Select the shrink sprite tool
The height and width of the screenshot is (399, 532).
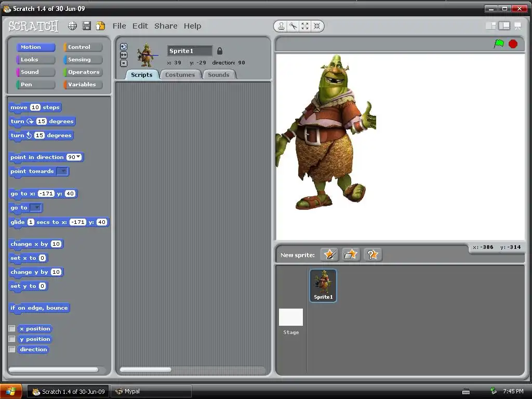[x=317, y=26]
